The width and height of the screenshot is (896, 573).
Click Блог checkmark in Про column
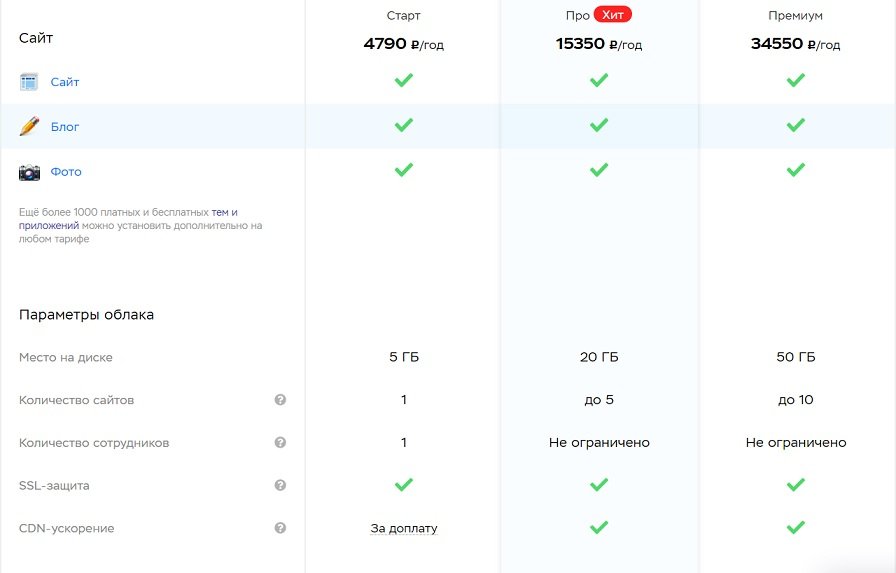(x=599, y=125)
